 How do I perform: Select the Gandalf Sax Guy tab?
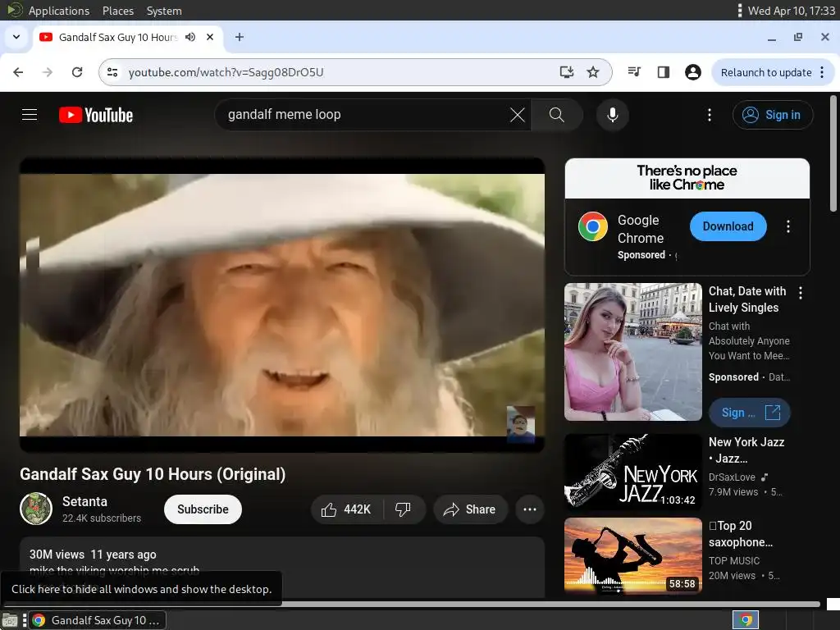(x=118, y=37)
